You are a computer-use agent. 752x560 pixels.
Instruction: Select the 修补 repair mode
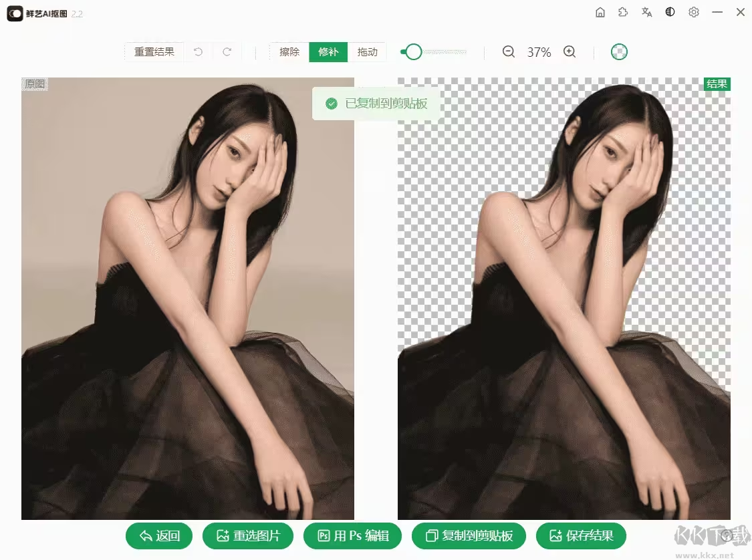[328, 51]
